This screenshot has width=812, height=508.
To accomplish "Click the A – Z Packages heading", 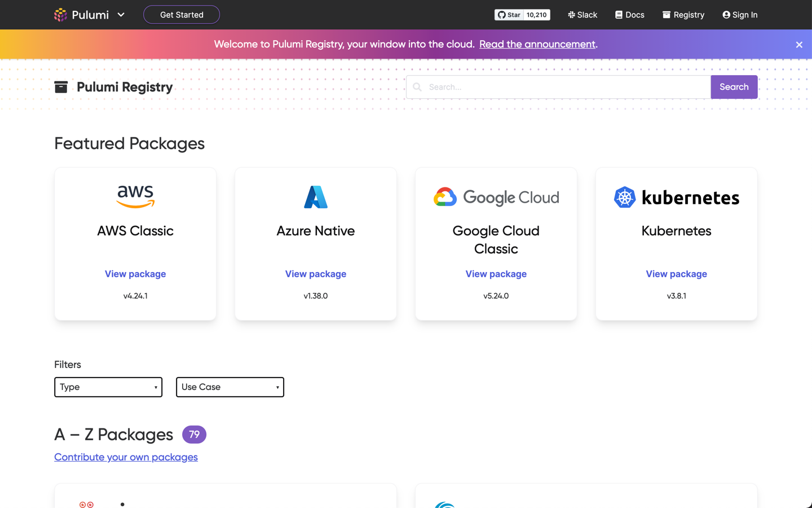I will coord(113,435).
